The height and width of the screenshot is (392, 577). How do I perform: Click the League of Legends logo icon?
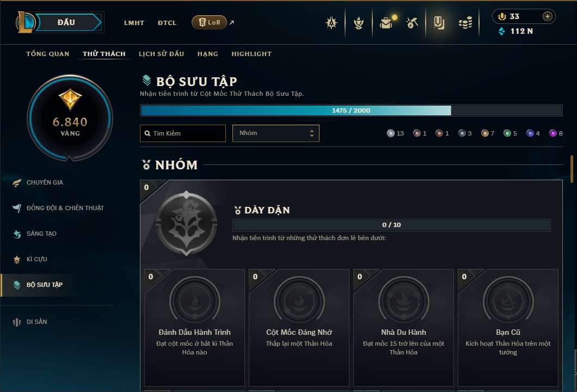click(24, 22)
